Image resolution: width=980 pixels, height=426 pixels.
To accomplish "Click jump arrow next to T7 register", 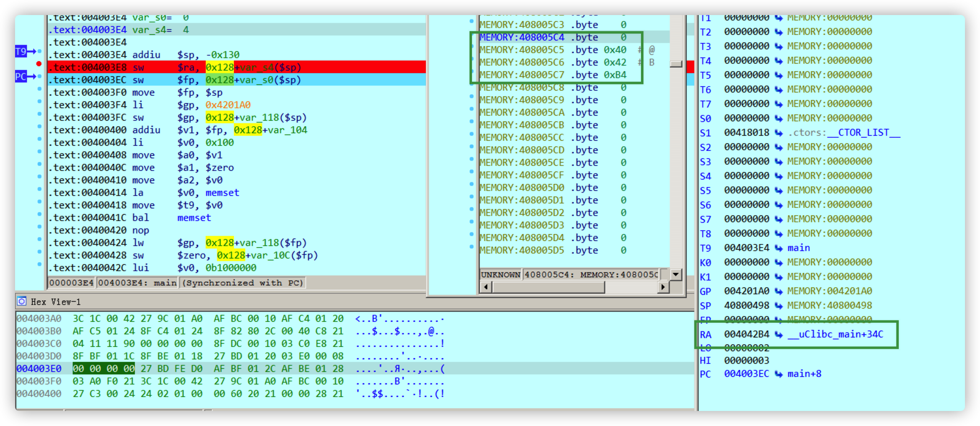I will pyautogui.click(x=778, y=104).
